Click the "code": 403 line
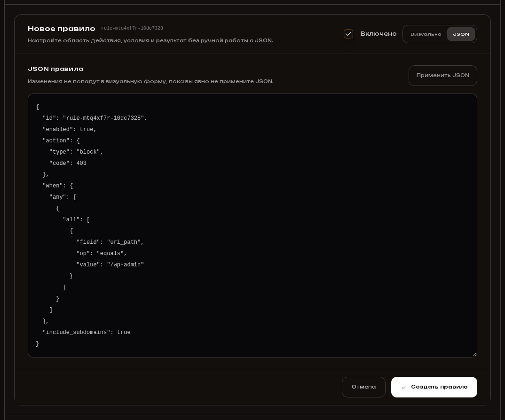 point(68,163)
